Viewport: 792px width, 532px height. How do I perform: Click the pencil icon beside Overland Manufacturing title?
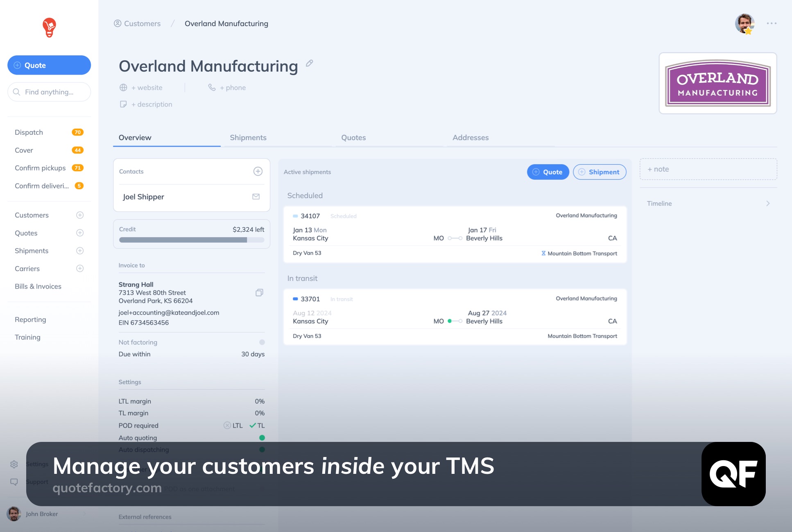[310, 63]
